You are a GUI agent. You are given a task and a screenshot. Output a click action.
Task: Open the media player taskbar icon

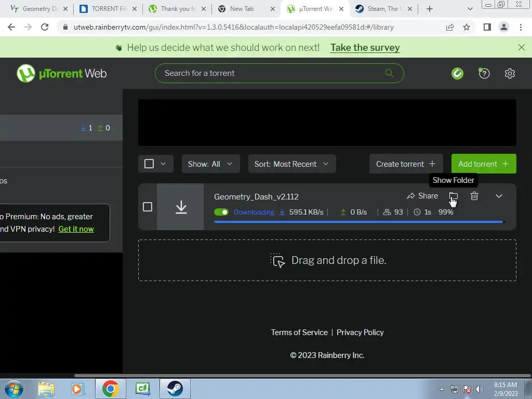[77, 389]
